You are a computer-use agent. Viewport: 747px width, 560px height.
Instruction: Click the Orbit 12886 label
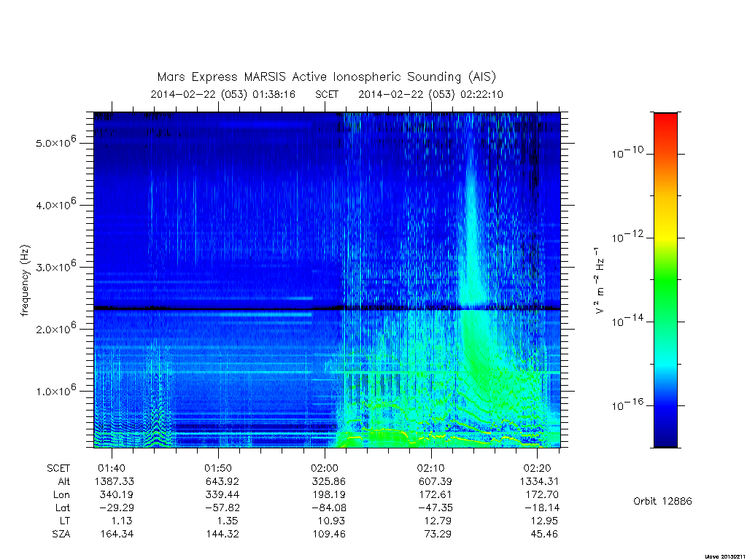pos(662,501)
